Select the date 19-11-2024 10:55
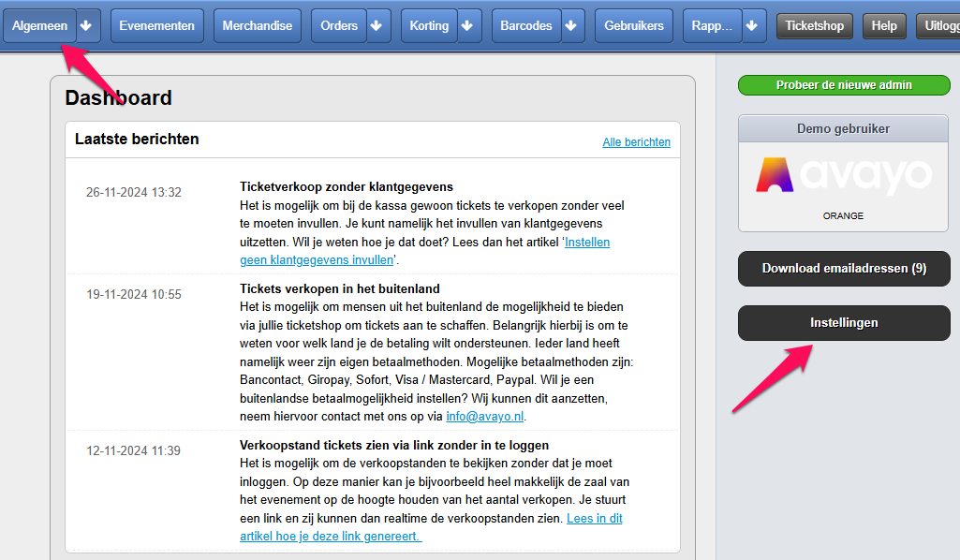The height and width of the screenshot is (560, 960). tap(134, 294)
